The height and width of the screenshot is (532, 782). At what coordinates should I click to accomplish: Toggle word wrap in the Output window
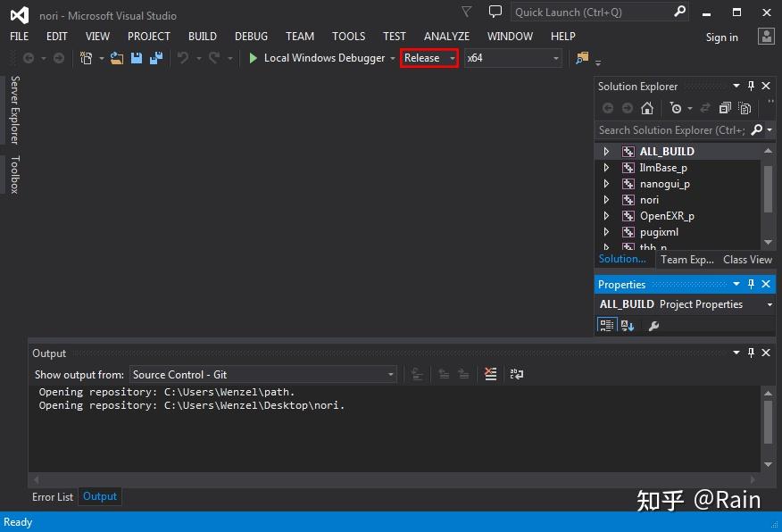(x=517, y=374)
